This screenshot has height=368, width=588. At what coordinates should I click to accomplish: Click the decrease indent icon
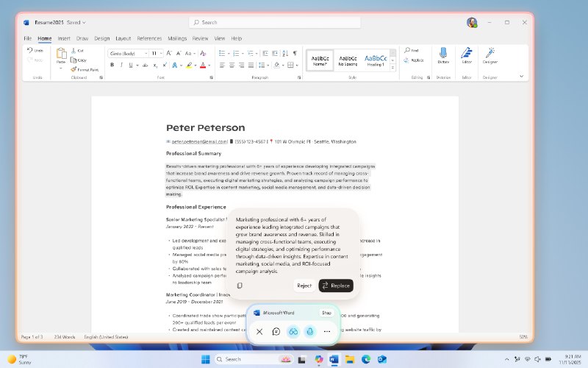[265, 53]
